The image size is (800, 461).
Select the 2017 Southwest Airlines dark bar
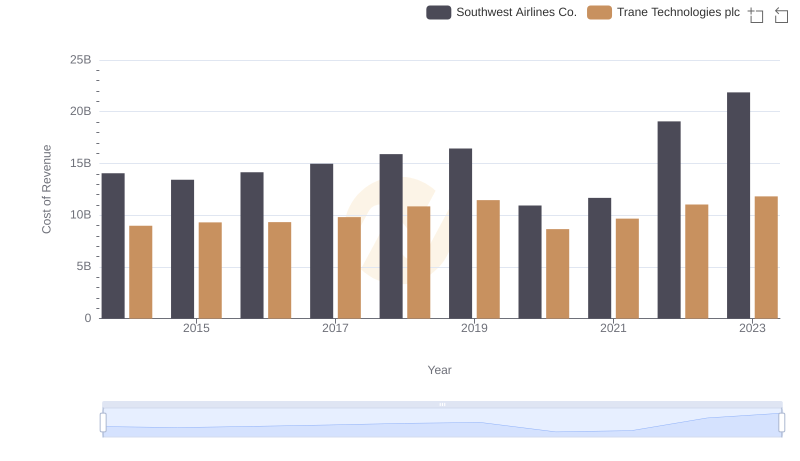coord(321,241)
